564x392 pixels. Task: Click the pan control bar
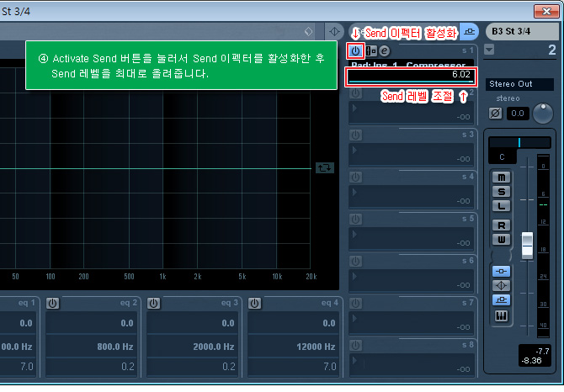pyautogui.click(x=519, y=143)
